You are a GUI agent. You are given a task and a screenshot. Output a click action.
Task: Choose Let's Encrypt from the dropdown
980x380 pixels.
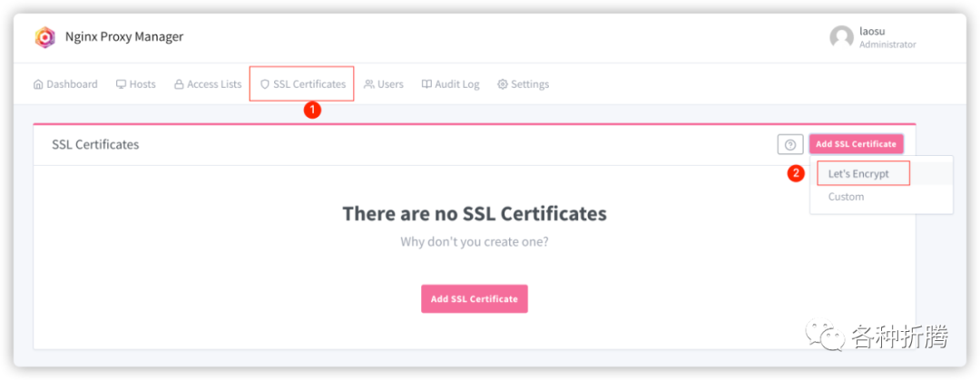[858, 173]
